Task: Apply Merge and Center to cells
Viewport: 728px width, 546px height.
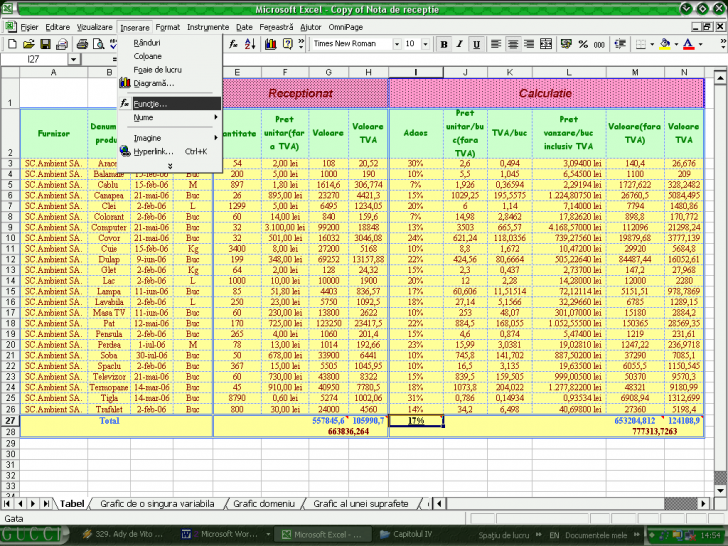Action: 546,44
